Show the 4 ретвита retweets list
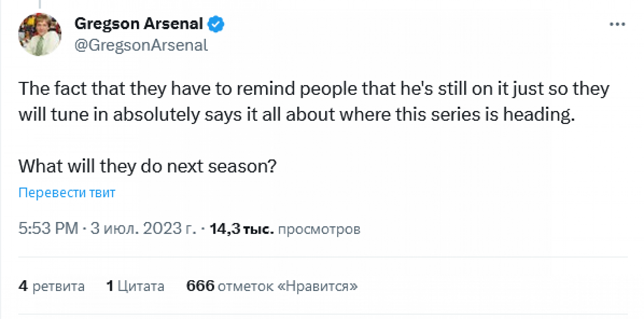 point(51,286)
